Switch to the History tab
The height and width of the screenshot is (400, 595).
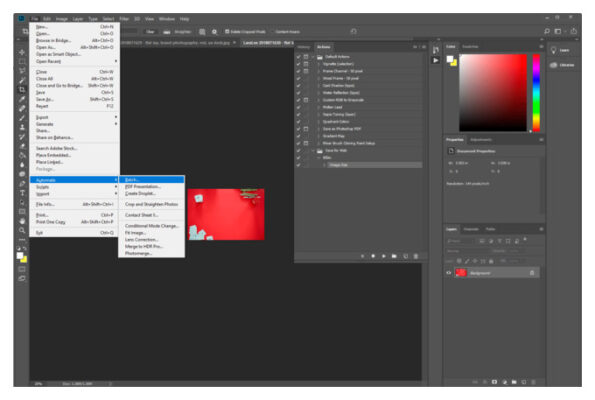304,47
